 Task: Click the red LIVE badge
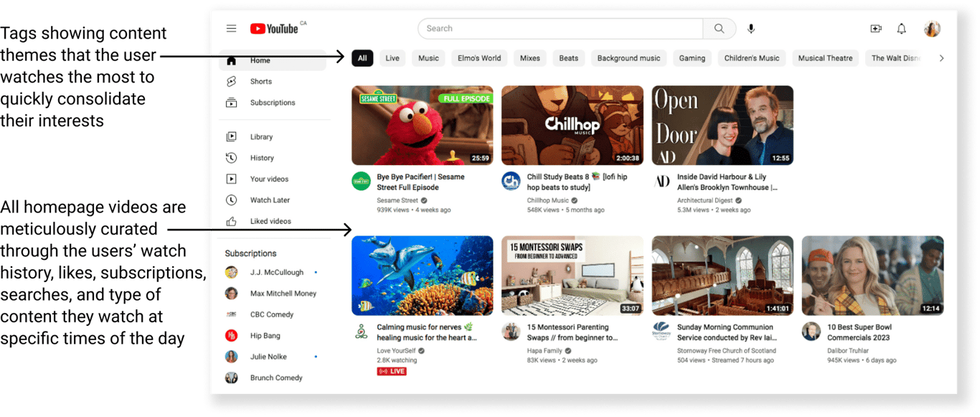(x=392, y=371)
